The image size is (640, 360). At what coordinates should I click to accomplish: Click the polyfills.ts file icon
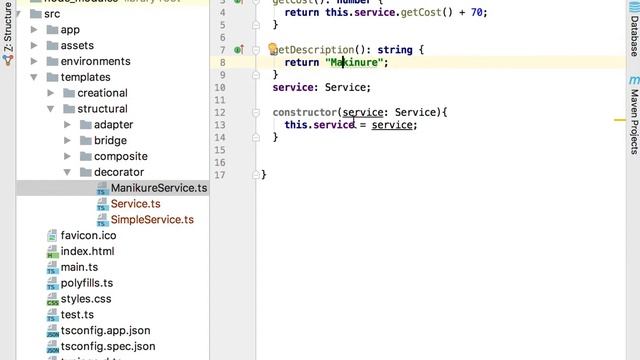click(52, 283)
